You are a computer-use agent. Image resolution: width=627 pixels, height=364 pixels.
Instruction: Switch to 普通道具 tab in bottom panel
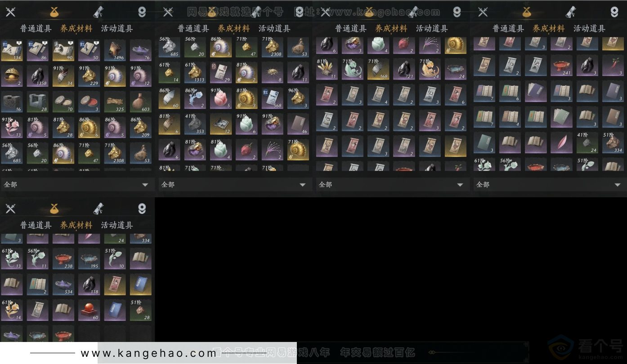tap(36, 226)
